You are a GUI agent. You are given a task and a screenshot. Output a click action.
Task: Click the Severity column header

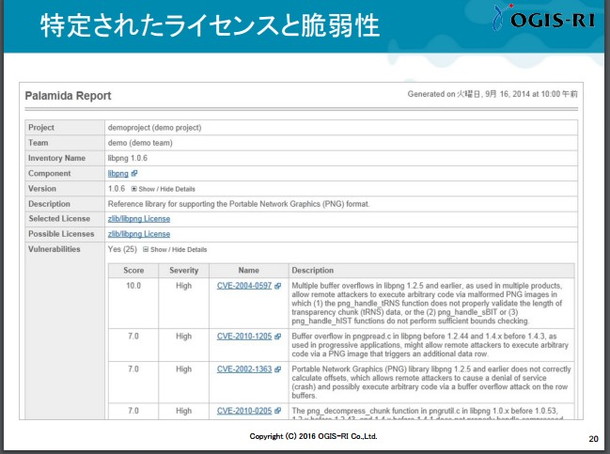click(184, 270)
